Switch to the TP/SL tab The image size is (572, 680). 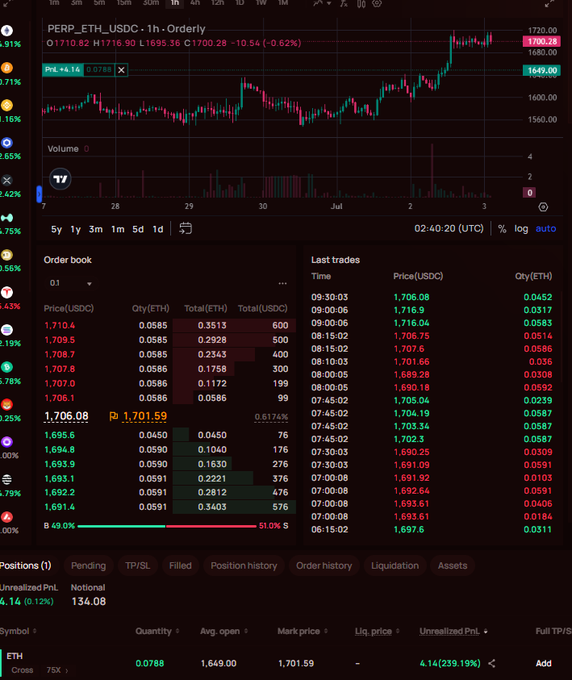[137, 566]
